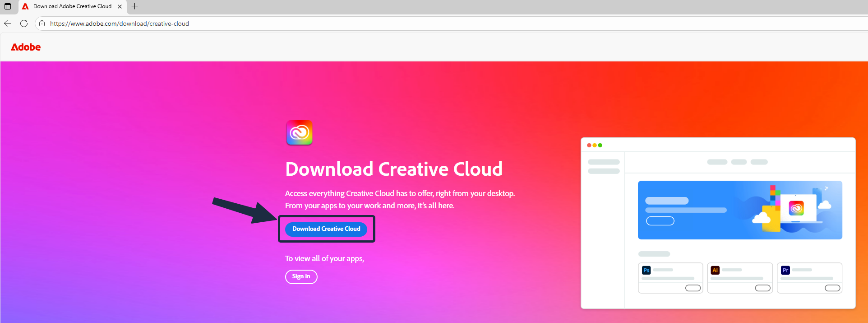The width and height of the screenshot is (868, 323).
Task: Reload the page with the refresh icon
Action: pyautogui.click(x=24, y=23)
